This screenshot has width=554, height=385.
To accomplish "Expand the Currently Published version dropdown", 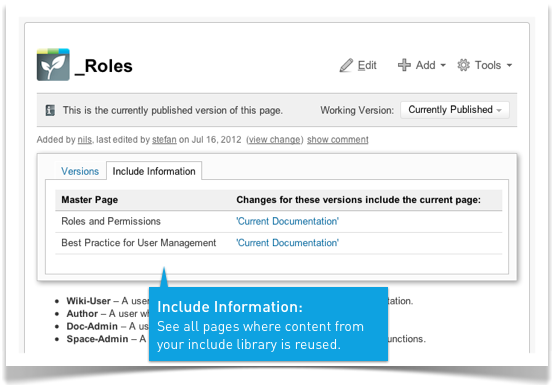I will pyautogui.click(x=455, y=110).
